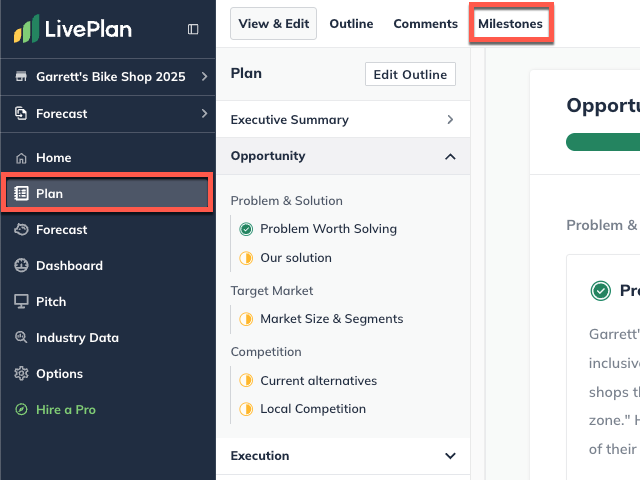Open the Market Size & Segments topic
The width and height of the screenshot is (640, 480).
tap(332, 319)
